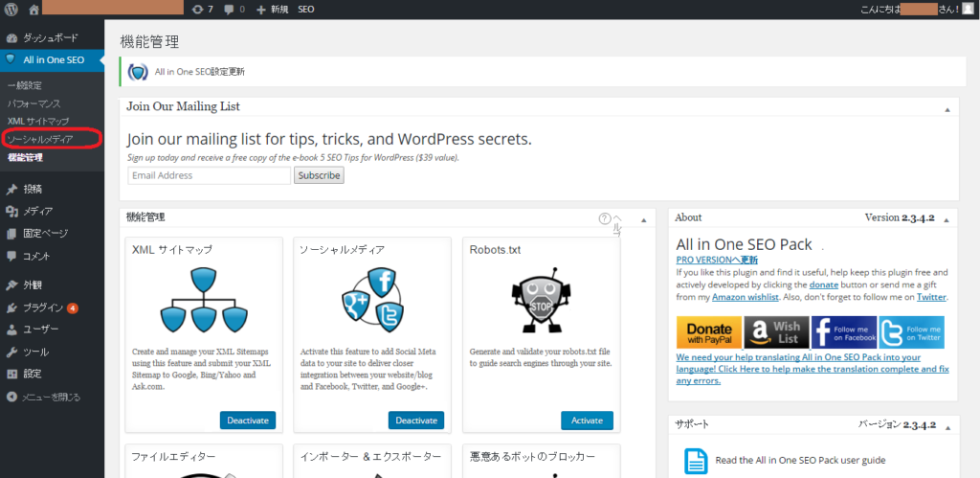The height and width of the screenshot is (478, 980).
Task: Open ソーシャルメディア submenu item
Action: pos(40,139)
